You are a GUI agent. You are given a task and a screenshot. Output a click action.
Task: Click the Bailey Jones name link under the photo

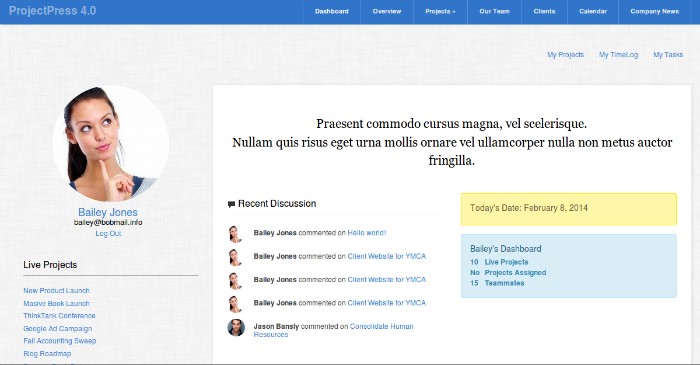tap(108, 212)
